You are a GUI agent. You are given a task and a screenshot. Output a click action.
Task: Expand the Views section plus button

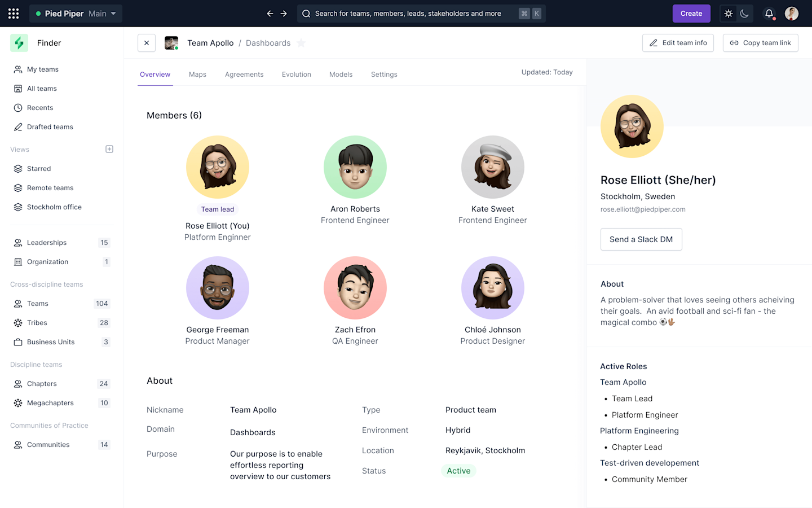[109, 149]
